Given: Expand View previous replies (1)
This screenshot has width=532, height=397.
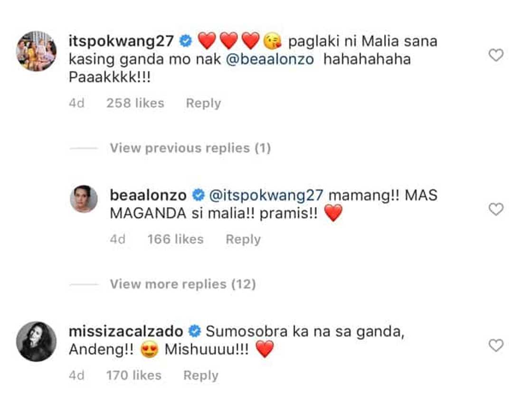Looking at the screenshot, I should pos(190,148).
